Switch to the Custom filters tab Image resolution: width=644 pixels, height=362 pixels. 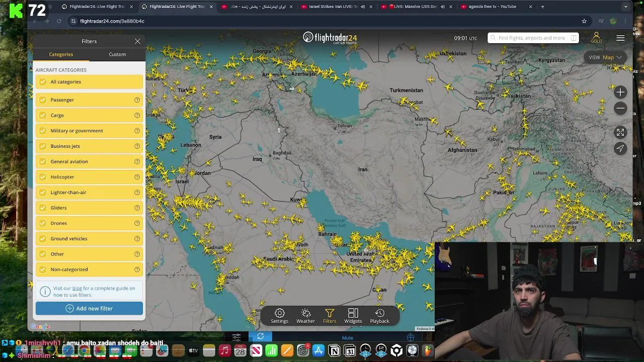pos(117,54)
